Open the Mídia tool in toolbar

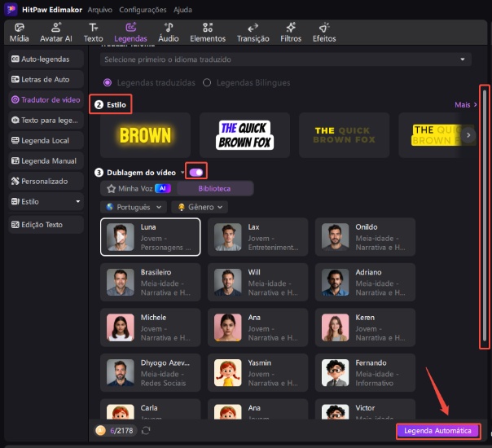(20, 33)
